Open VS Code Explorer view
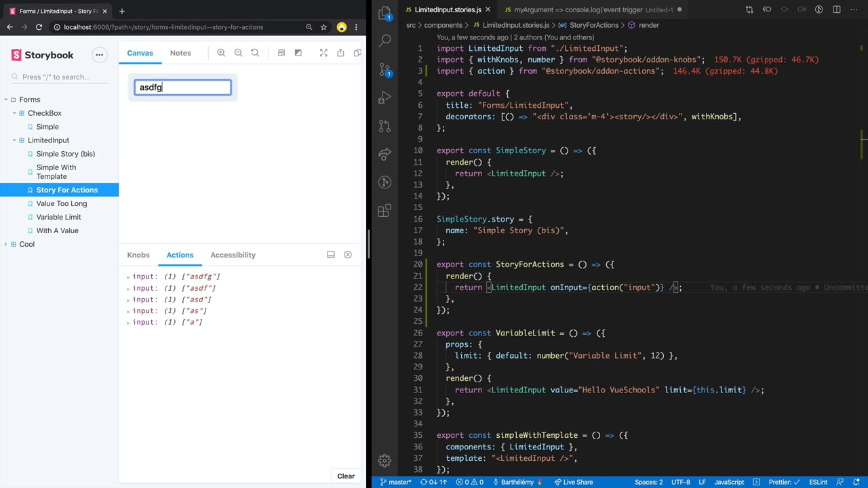The image size is (868, 488). (384, 13)
